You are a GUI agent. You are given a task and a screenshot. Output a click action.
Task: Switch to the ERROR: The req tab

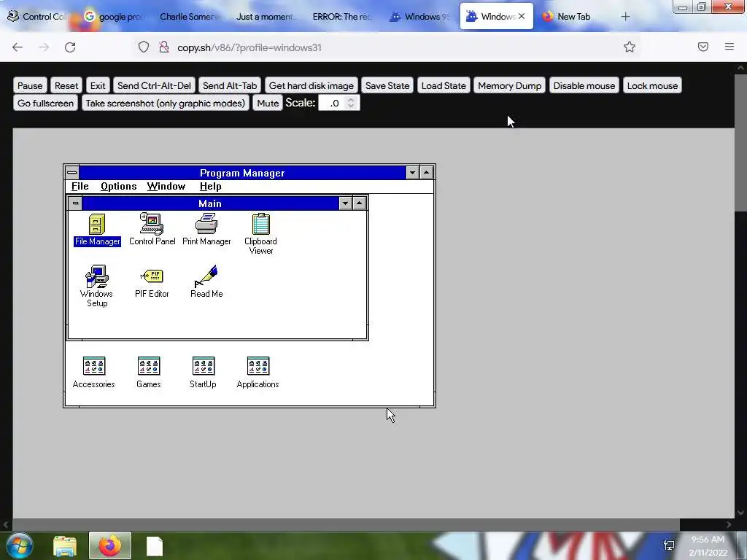point(341,17)
